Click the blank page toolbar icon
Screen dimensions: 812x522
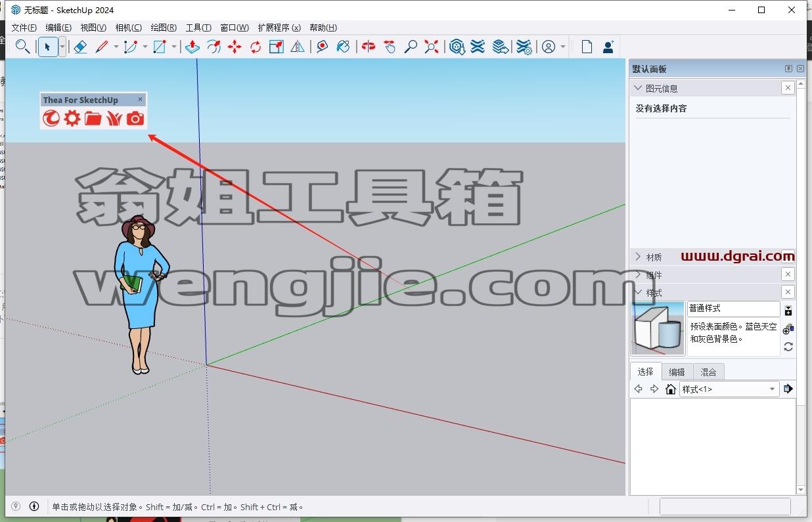pyautogui.click(x=587, y=47)
